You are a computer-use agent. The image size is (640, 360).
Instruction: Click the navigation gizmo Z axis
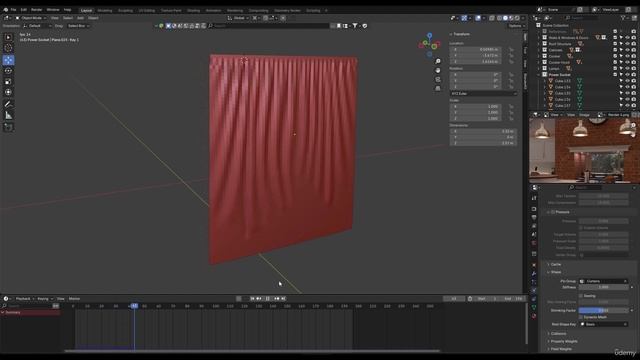point(429,36)
